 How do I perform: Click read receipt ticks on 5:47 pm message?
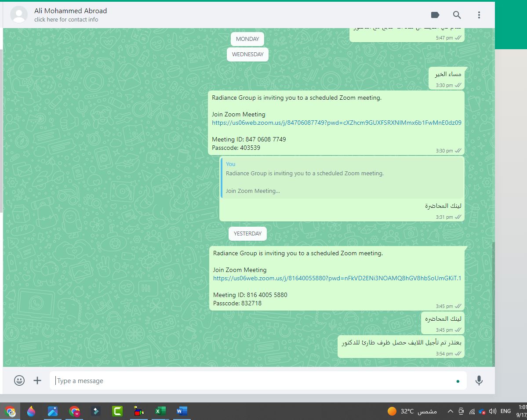pyautogui.click(x=458, y=38)
